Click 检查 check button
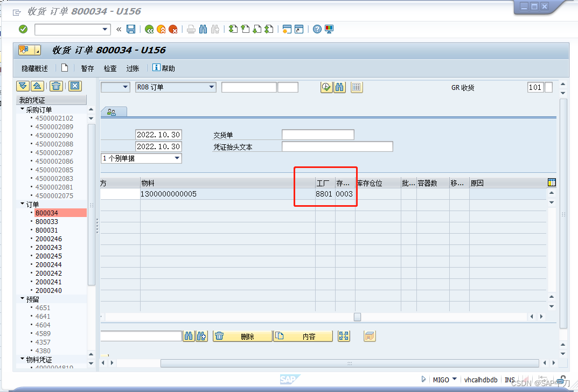 click(x=110, y=68)
